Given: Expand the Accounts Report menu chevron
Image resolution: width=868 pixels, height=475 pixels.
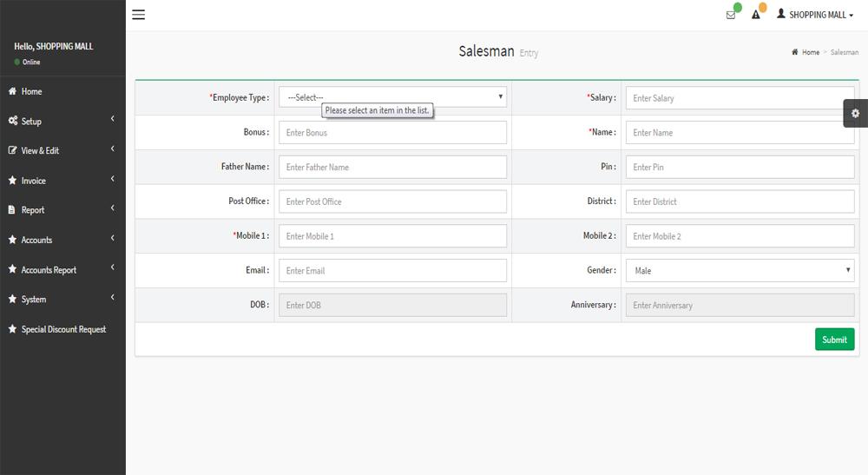Looking at the screenshot, I should (112, 267).
